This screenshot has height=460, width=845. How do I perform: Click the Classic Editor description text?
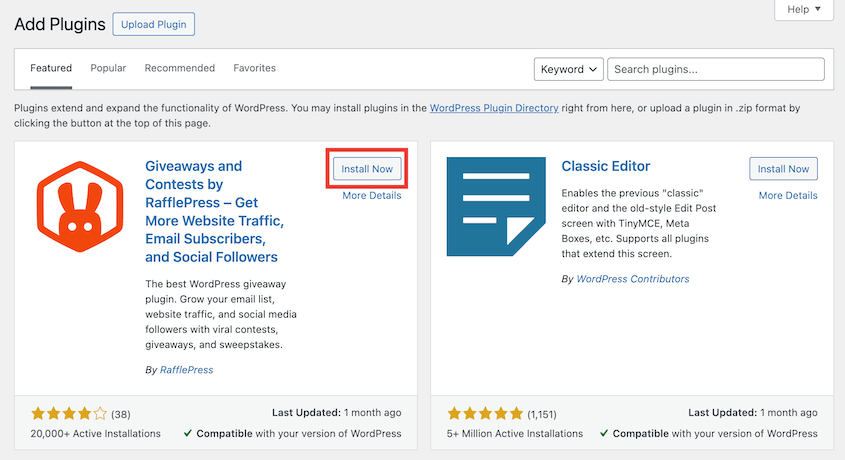639,223
